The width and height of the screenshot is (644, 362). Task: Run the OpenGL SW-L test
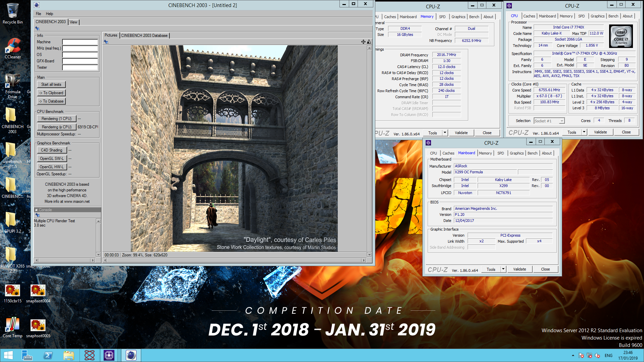pos(52,159)
